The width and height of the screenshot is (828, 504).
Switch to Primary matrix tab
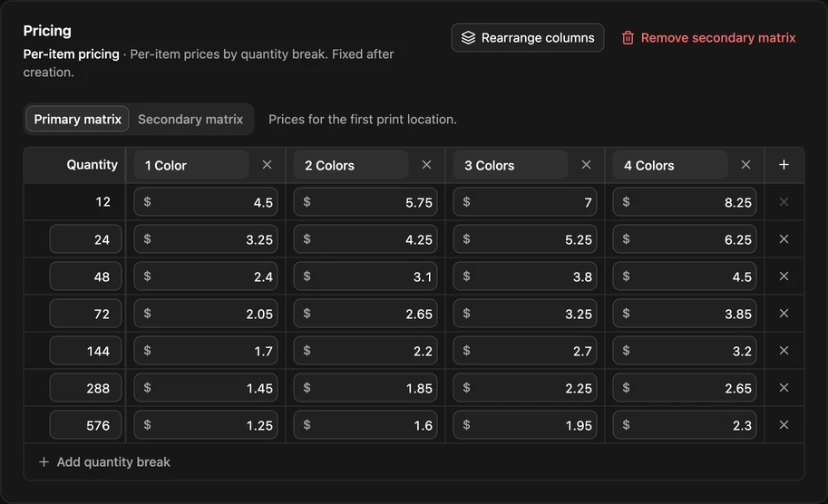point(78,120)
